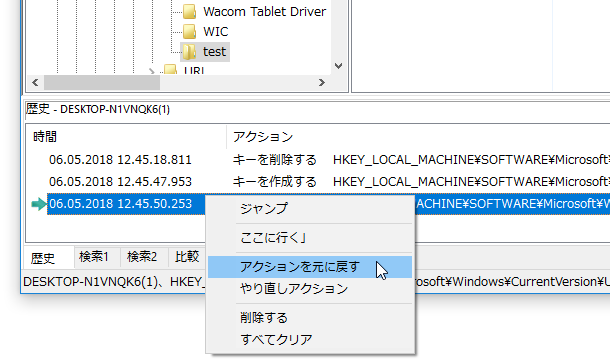Click the 歴史 - DESKTOP-N1VNQK6(1) panel title
Viewport: 610px width, 364px height.
98,109
